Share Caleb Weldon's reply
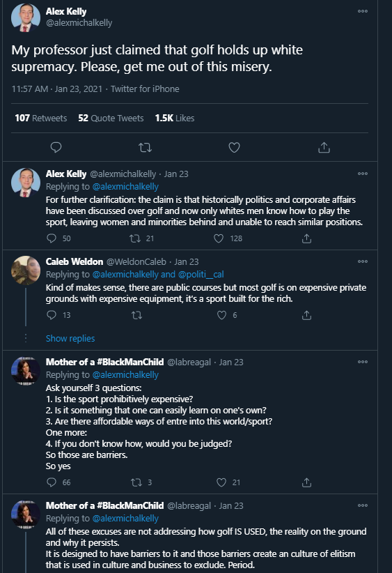The height and width of the screenshot is (573, 392). pyautogui.click(x=306, y=315)
